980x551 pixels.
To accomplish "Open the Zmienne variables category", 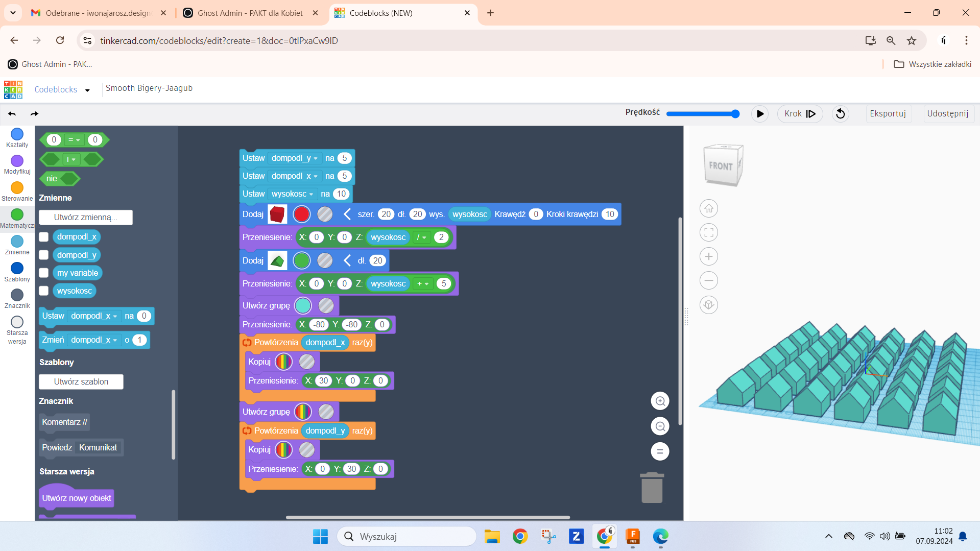I will click(x=17, y=245).
